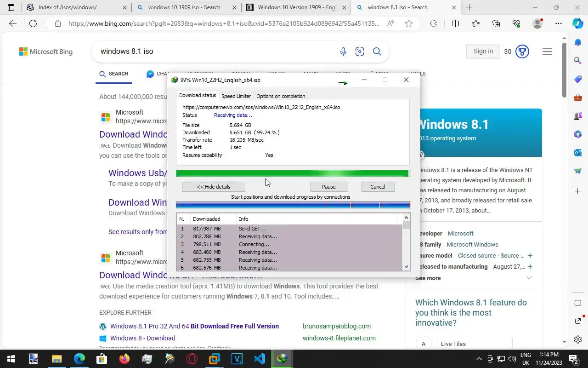Open sidebar notifications bell
Viewport: 588px width, 368px height.
coord(578,42)
